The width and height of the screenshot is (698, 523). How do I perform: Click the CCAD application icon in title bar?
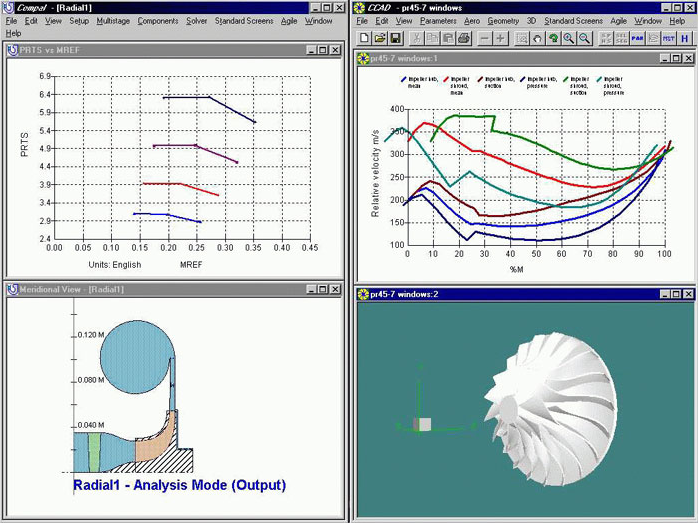click(359, 8)
